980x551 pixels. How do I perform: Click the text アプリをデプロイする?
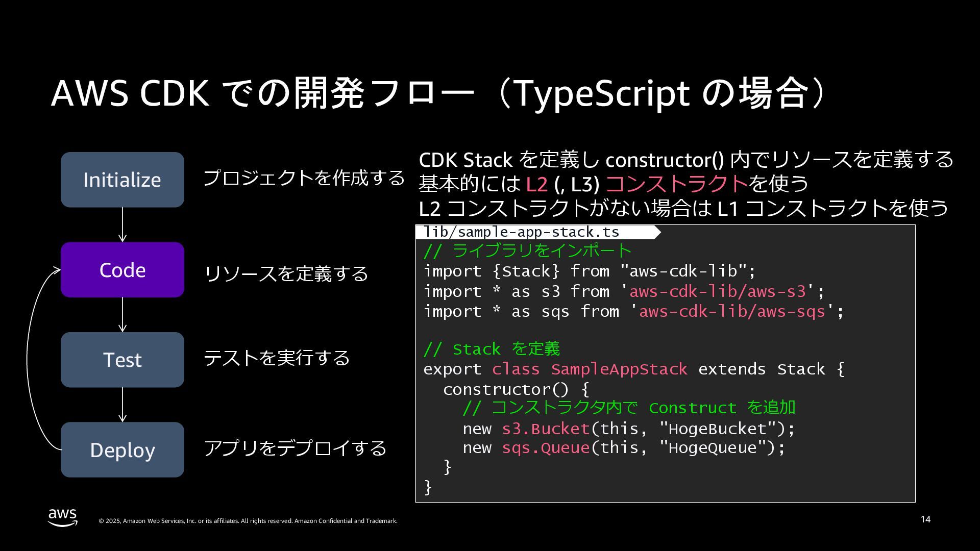point(296,448)
